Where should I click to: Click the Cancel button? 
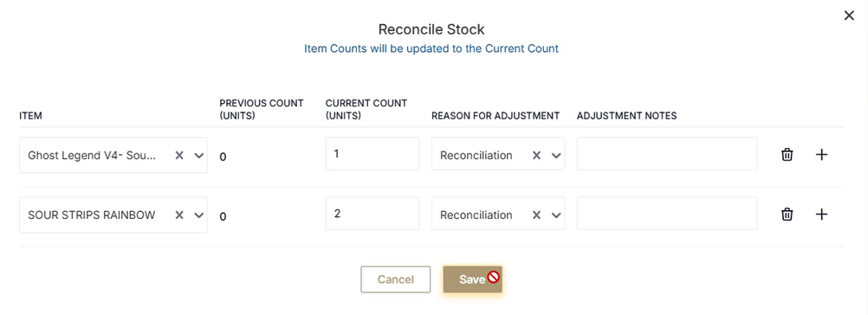[395, 280]
